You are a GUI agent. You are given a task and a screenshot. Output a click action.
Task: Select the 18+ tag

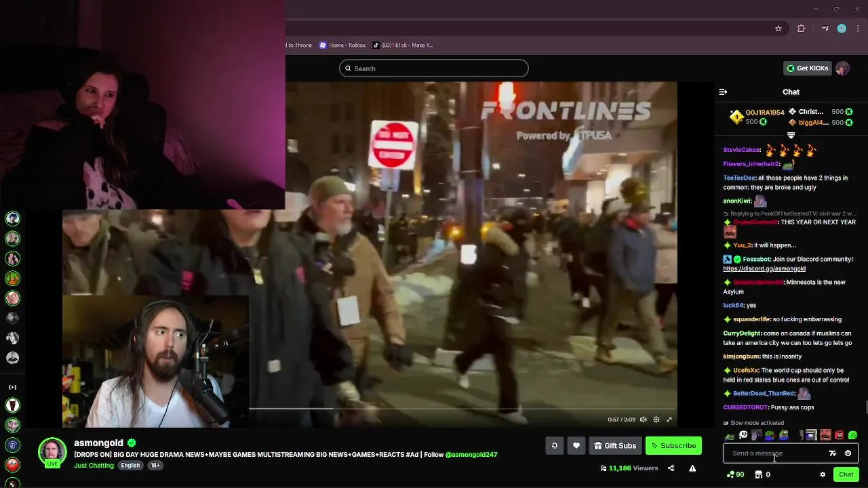155,466
